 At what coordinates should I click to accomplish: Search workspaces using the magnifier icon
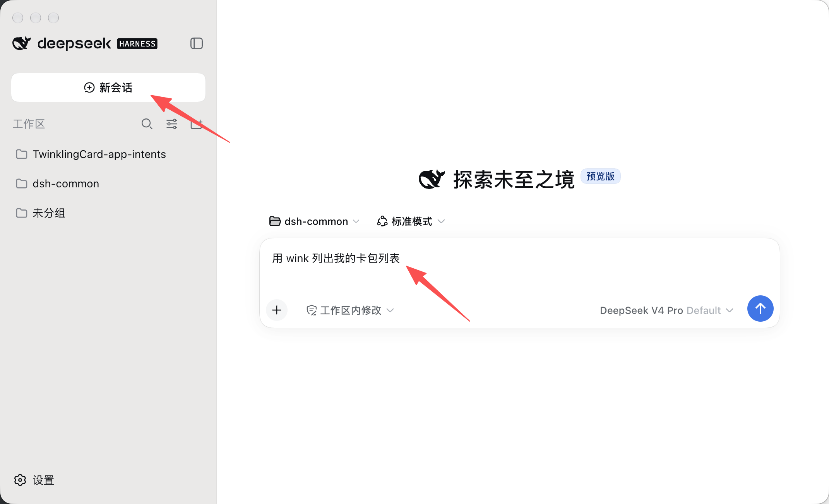click(147, 124)
